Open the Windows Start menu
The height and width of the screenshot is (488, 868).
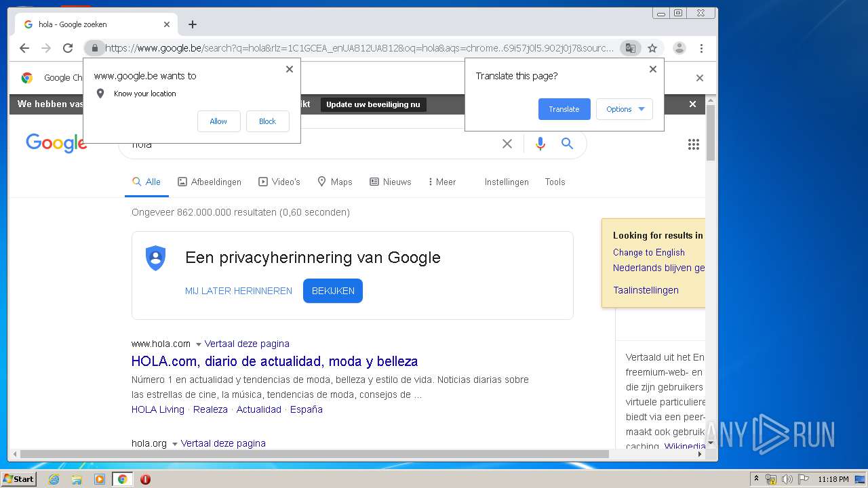coord(19,479)
